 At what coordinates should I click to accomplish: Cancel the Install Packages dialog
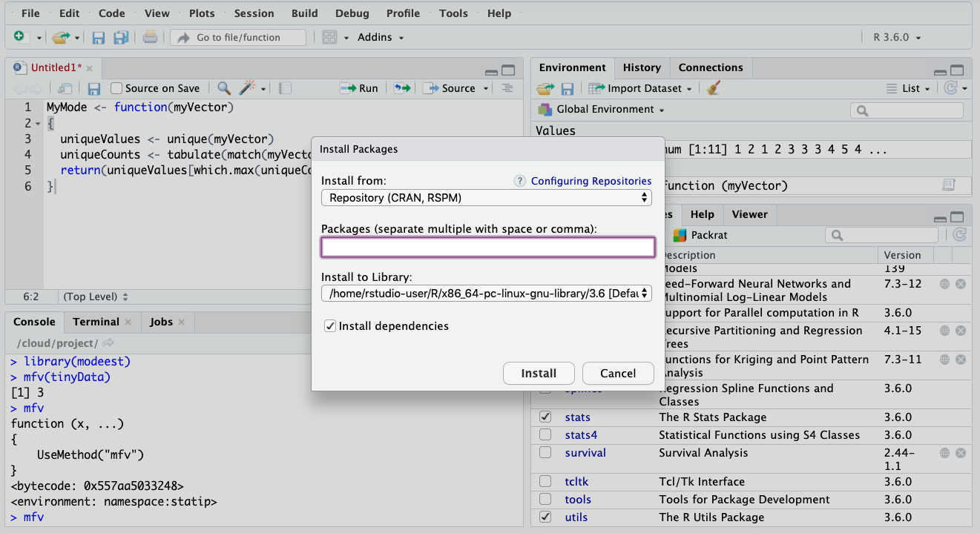617,373
